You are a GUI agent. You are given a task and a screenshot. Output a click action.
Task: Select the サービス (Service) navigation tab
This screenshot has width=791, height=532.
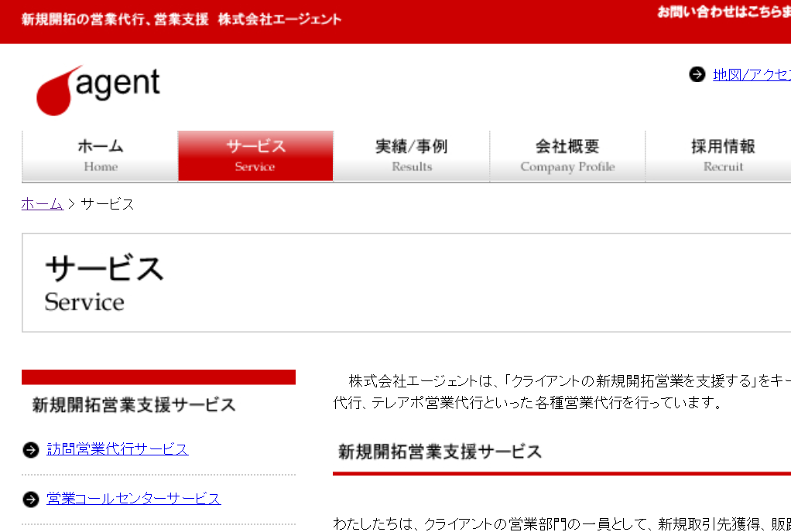(255, 155)
